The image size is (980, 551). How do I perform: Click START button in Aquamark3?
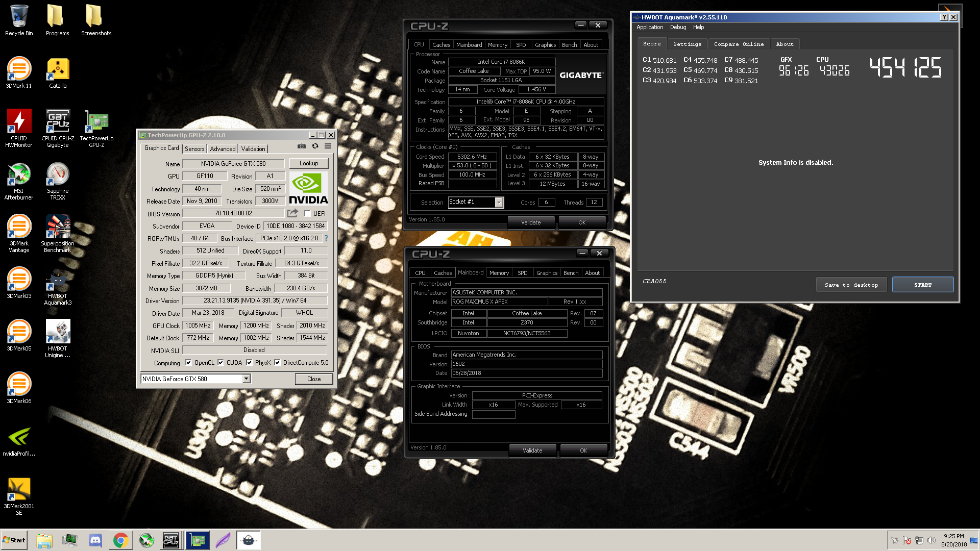pyautogui.click(x=923, y=285)
